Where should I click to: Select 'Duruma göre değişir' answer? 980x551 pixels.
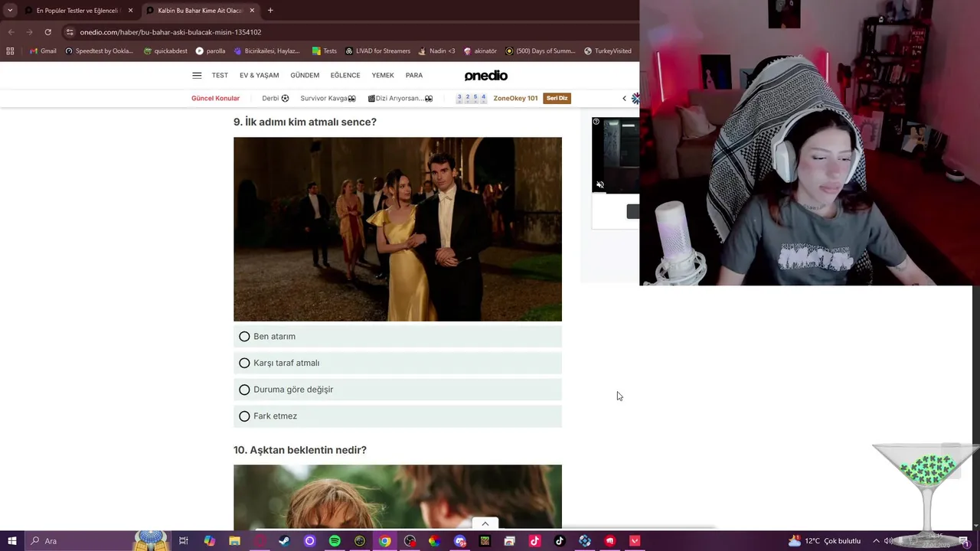pos(397,390)
